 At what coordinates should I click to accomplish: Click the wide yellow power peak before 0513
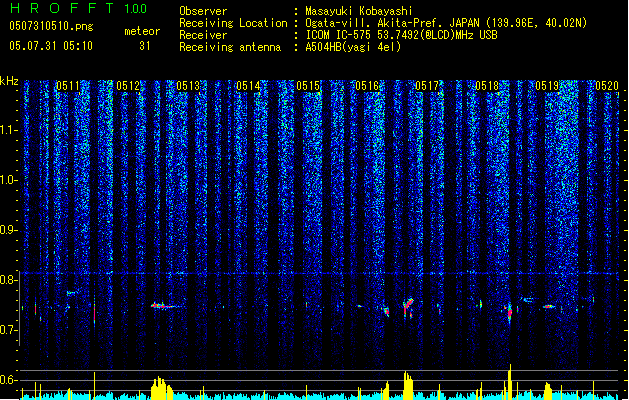162,388
